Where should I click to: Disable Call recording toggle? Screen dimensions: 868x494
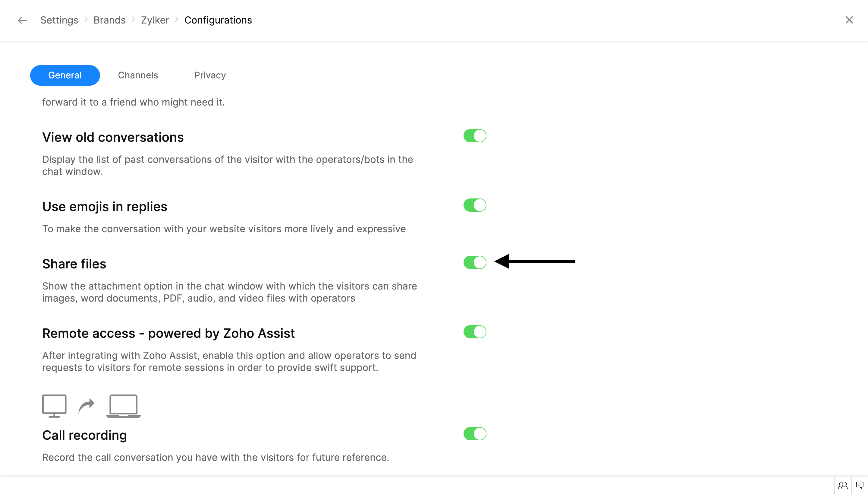click(475, 434)
